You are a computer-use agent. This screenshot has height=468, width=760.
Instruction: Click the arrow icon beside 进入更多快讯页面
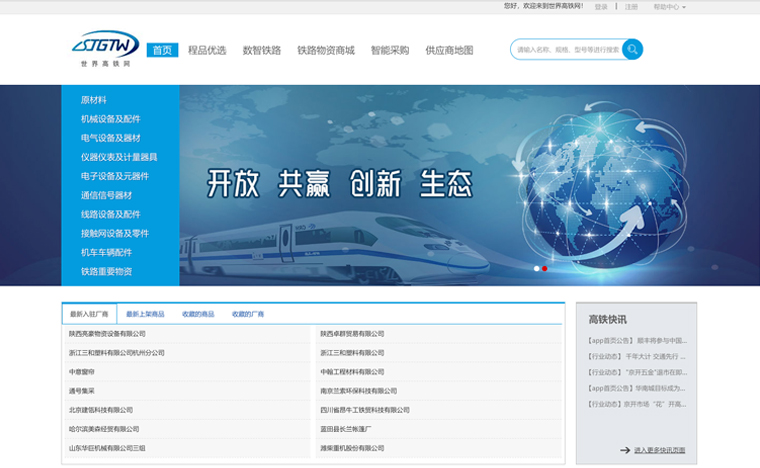(625, 450)
